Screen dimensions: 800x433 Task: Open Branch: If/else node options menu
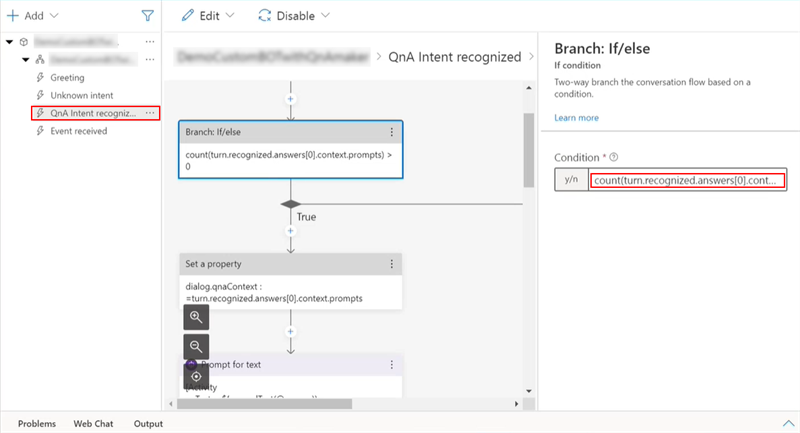click(x=391, y=132)
